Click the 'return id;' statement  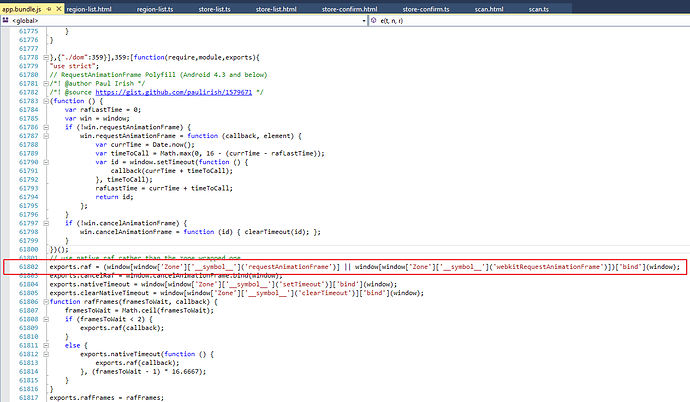(114, 197)
